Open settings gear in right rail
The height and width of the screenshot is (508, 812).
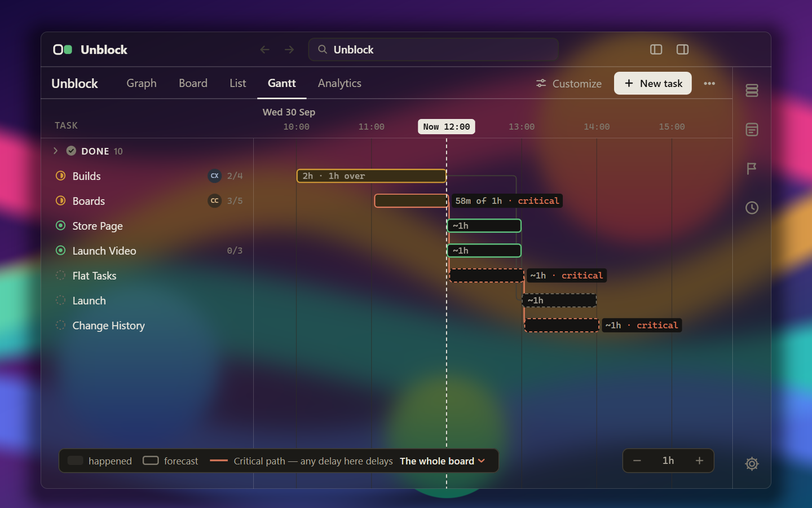752,464
